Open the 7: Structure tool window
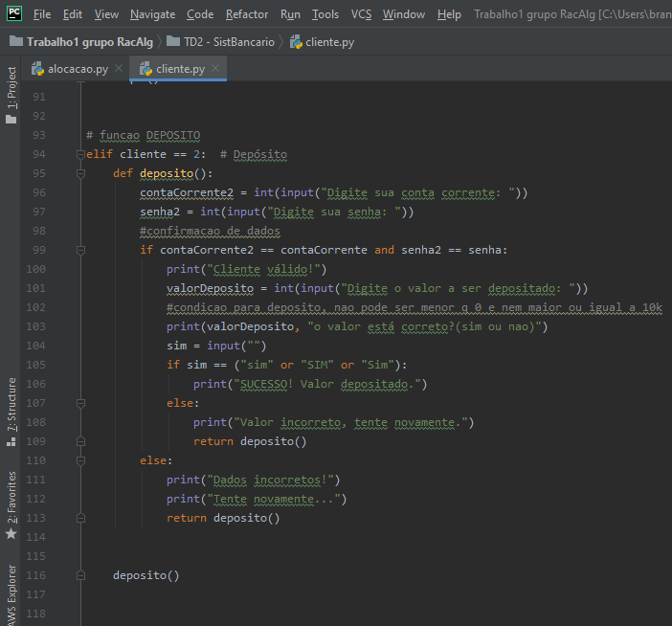 pos(11,405)
